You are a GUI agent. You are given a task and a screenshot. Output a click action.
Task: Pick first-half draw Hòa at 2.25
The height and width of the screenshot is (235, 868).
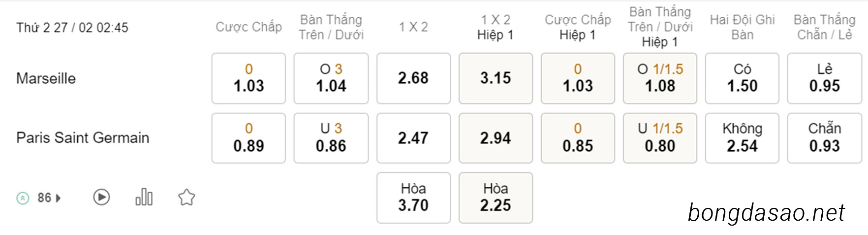tap(496, 198)
